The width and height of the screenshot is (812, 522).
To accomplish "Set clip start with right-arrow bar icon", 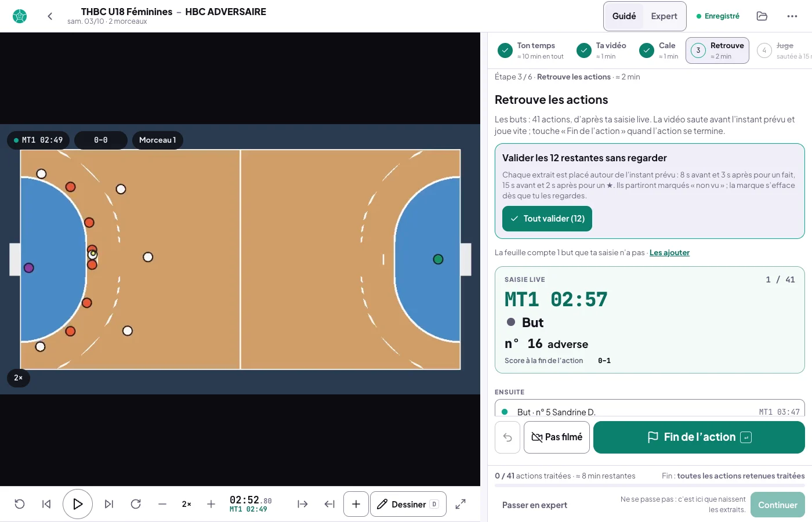I will coord(303,504).
